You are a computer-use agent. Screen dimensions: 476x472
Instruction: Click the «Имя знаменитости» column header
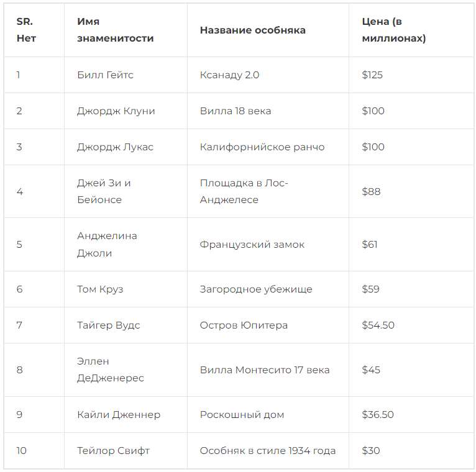116,30
